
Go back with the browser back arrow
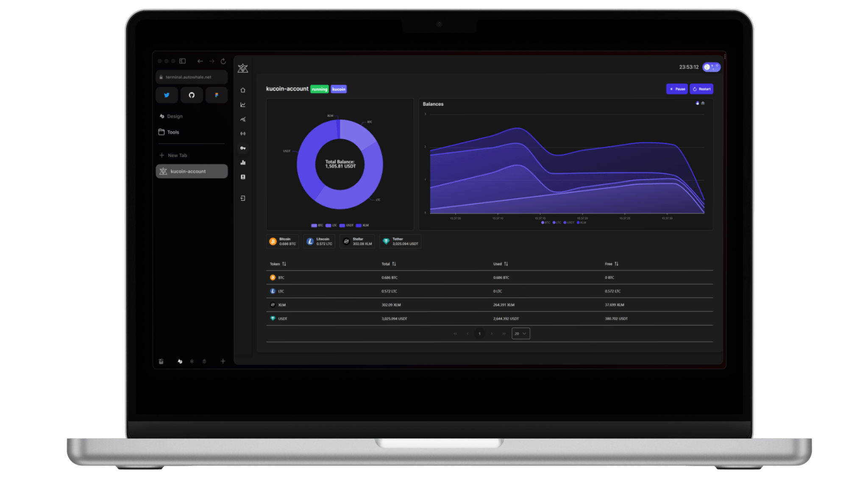(200, 61)
